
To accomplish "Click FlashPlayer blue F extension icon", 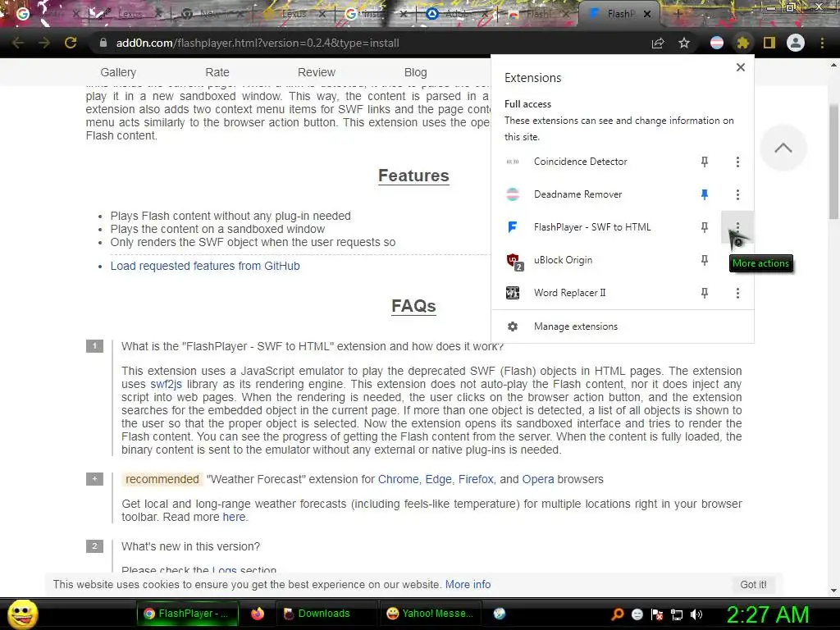I will (x=513, y=227).
